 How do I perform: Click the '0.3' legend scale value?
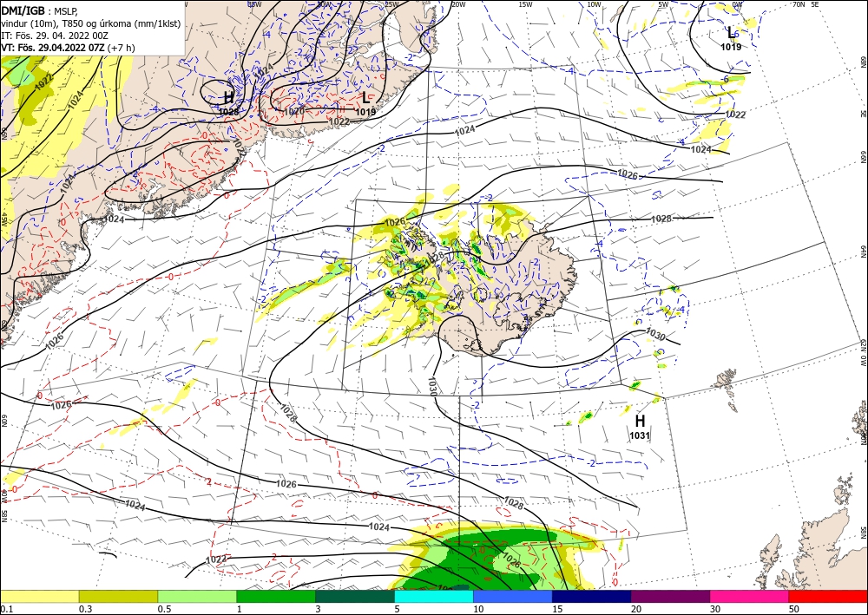click(85, 609)
